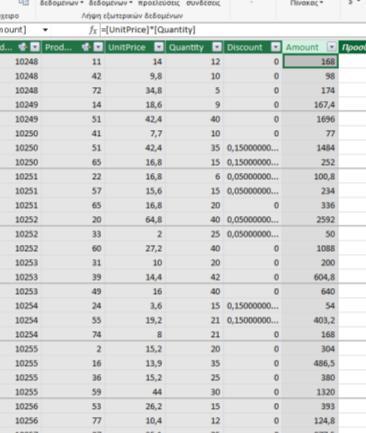This screenshot has height=433, width=366.
Task: Select UnitPrice cell 9,8
Action: pyautogui.click(x=135, y=76)
